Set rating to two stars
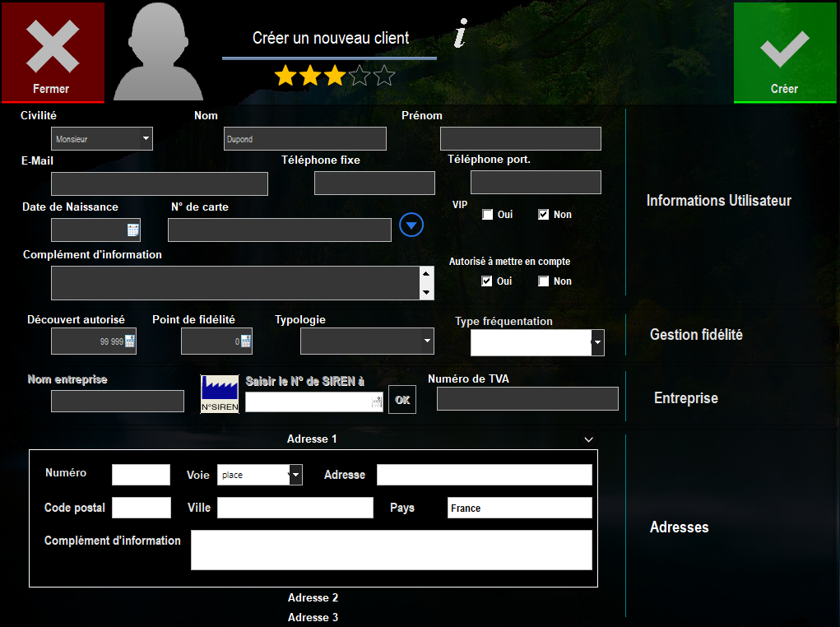 [310, 76]
